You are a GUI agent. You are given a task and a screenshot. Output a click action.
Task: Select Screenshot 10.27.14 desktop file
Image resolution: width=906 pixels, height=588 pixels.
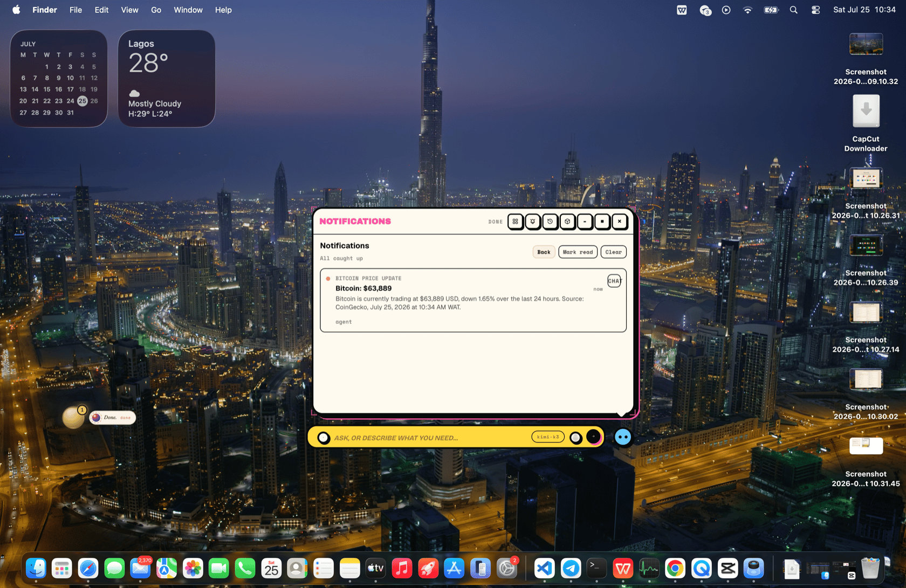pyautogui.click(x=866, y=327)
